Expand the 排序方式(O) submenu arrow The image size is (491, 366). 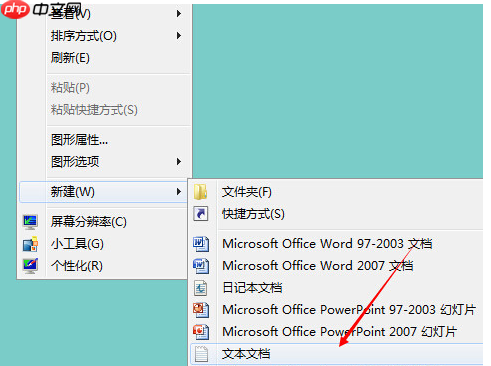179,36
